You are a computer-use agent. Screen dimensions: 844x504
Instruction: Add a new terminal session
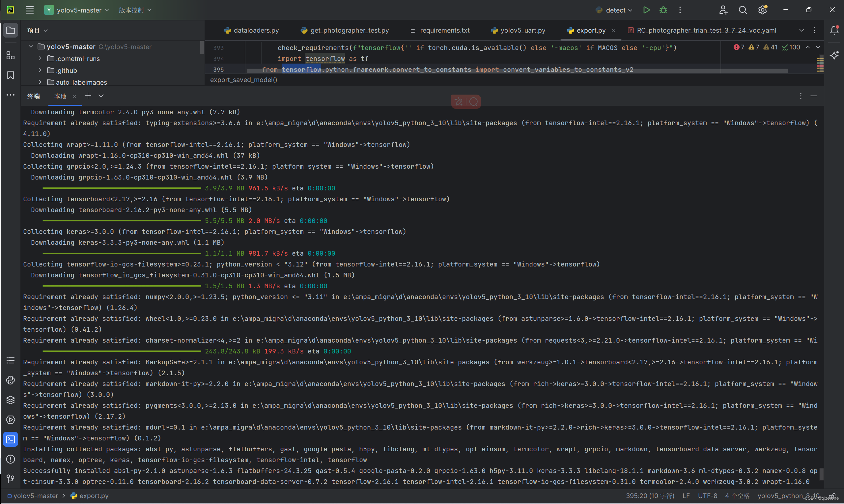[88, 96]
